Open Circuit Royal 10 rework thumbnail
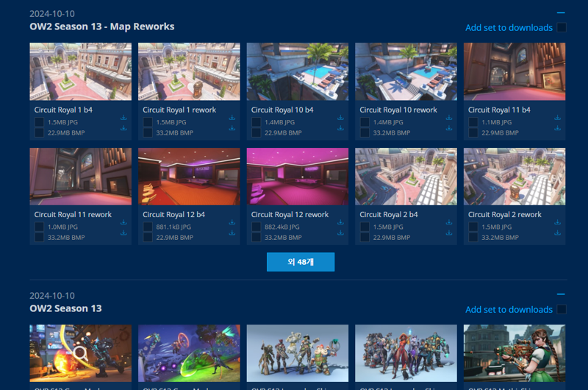588x390 pixels. 406,71
